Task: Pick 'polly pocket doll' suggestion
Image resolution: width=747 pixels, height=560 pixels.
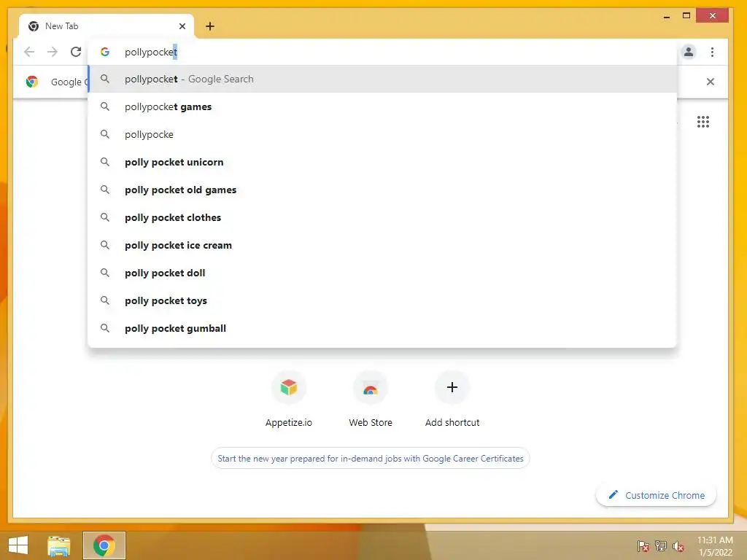Action: (x=382, y=273)
